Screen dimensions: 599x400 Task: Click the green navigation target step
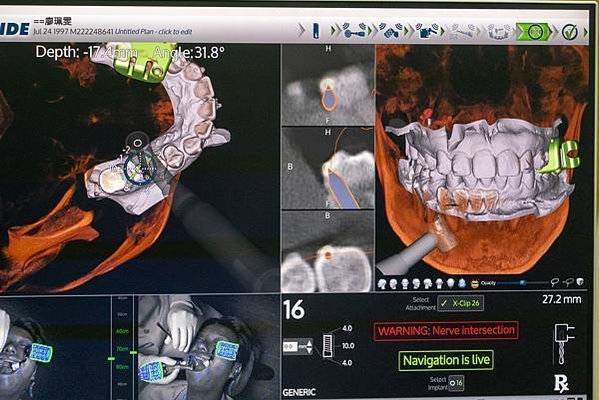pos(534,31)
